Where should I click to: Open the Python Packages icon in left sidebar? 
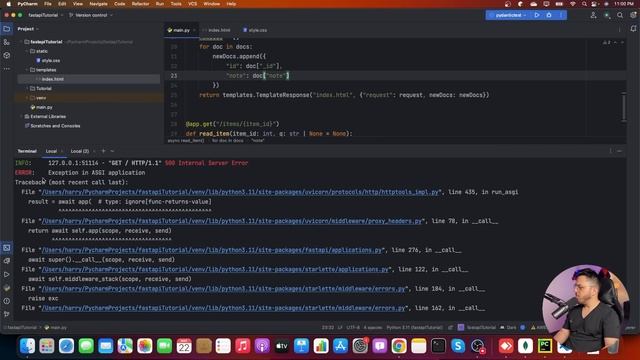[x=7, y=55]
